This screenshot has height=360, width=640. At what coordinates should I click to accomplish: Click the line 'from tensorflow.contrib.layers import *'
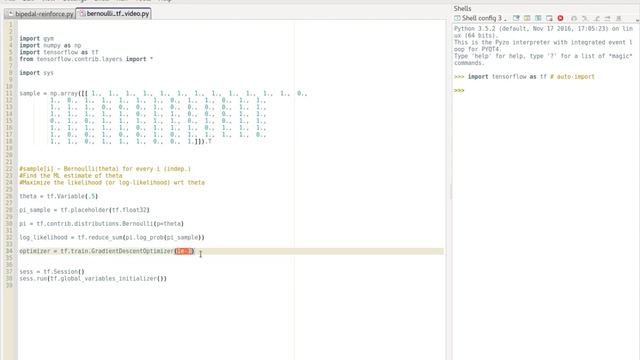click(x=86, y=59)
